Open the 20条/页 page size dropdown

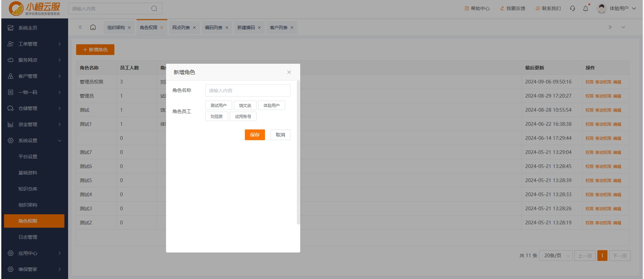click(x=555, y=256)
